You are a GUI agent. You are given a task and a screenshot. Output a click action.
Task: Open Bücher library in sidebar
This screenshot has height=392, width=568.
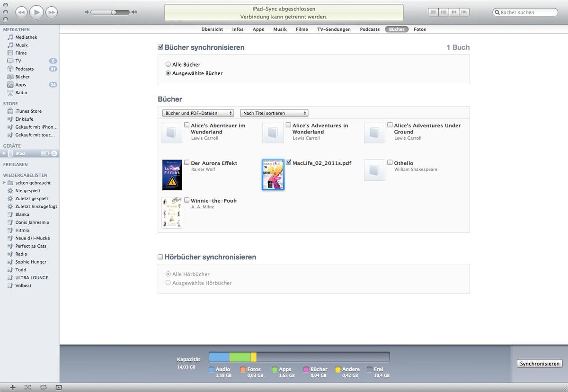tap(22, 77)
